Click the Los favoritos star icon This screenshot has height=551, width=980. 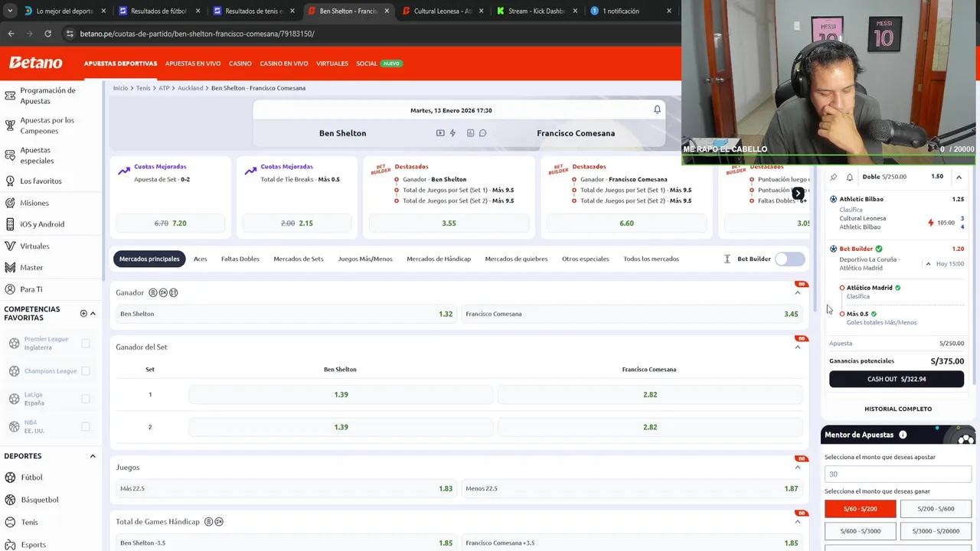10,181
